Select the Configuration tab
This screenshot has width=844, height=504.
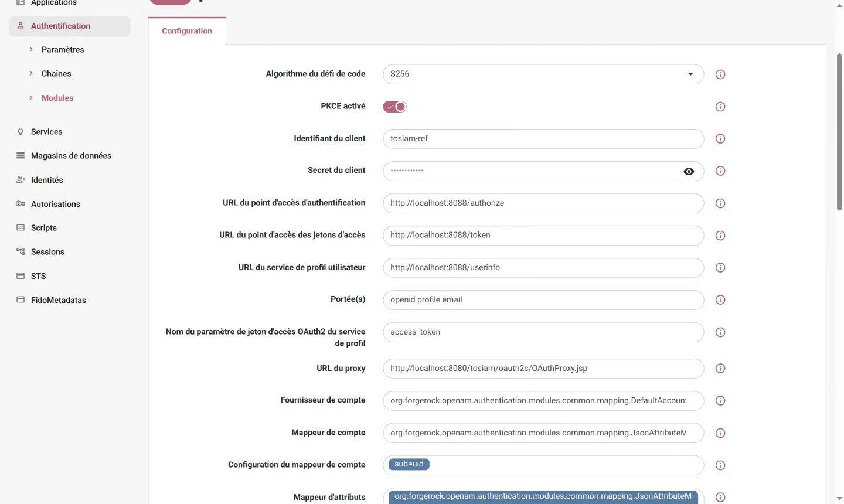coord(187,31)
